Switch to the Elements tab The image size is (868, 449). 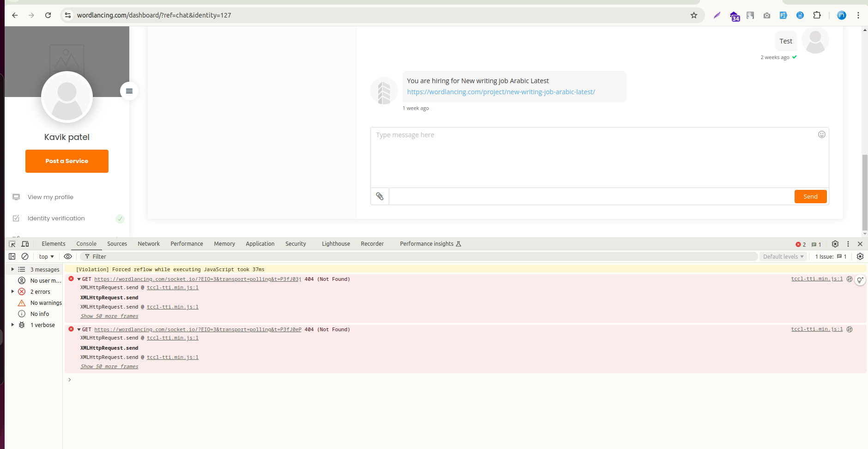click(x=54, y=244)
